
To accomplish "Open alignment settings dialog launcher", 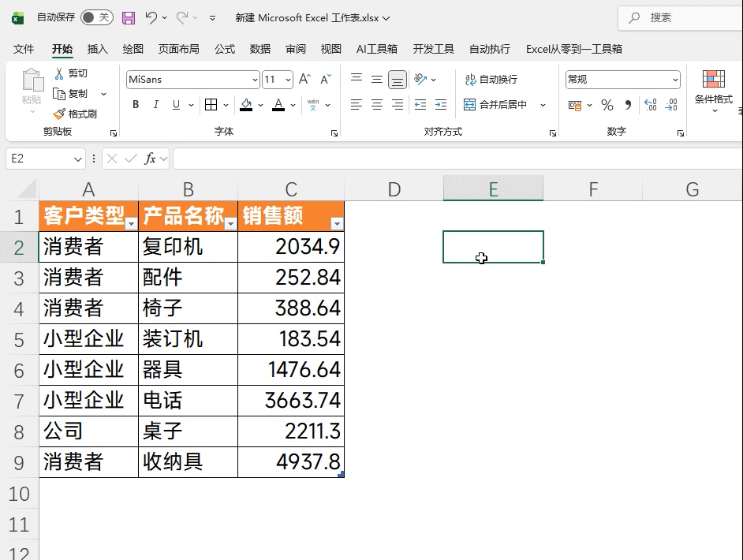I will tap(552, 133).
